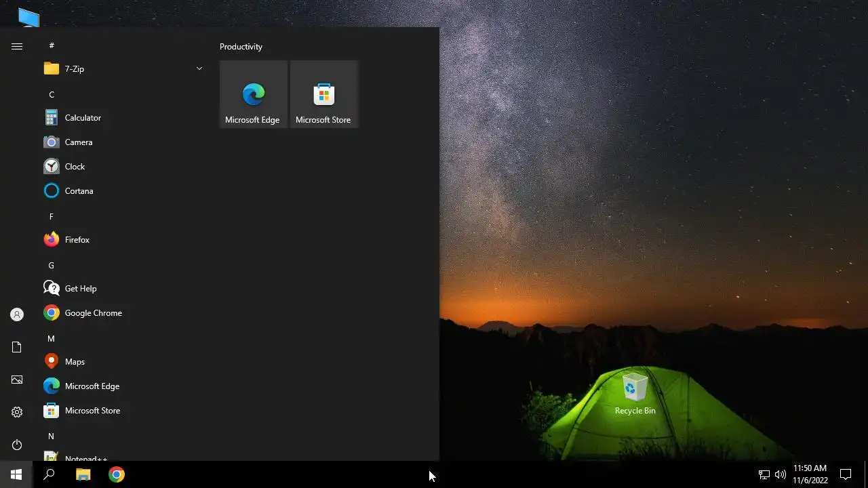Open Pictures from Start sidebar
This screenshot has width=868, height=488.
(x=17, y=380)
